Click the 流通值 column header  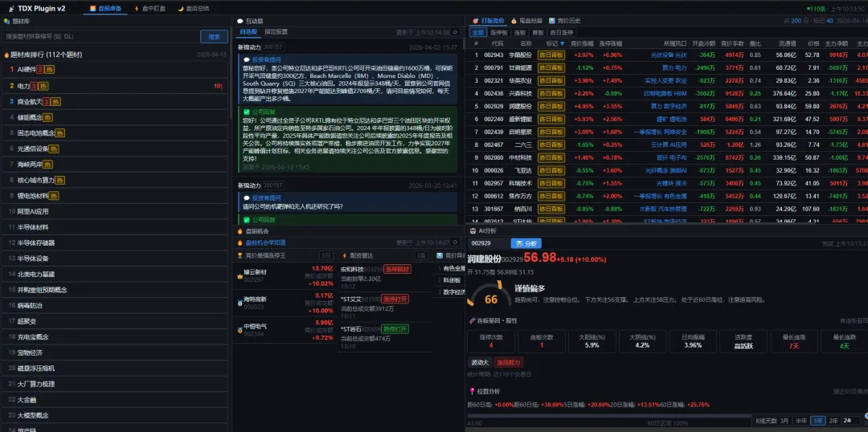(x=787, y=43)
